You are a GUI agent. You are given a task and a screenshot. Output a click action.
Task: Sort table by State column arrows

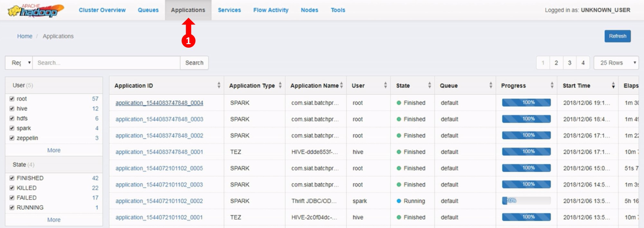[429, 85]
